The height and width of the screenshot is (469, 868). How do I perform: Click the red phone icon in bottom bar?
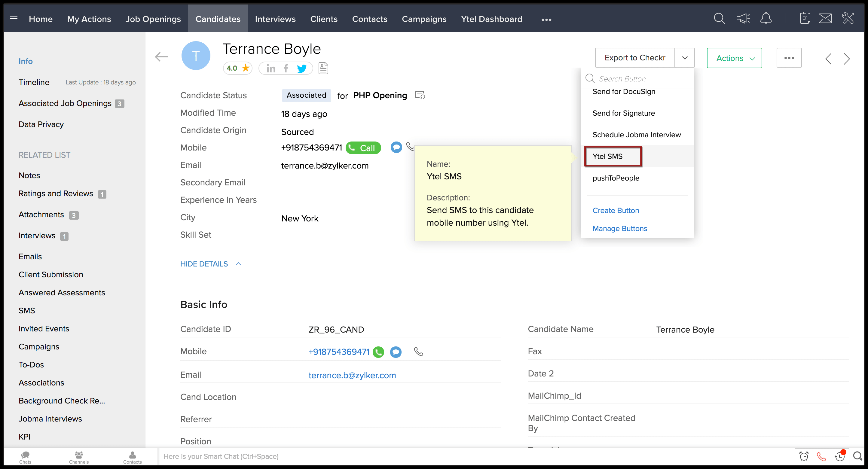point(821,457)
